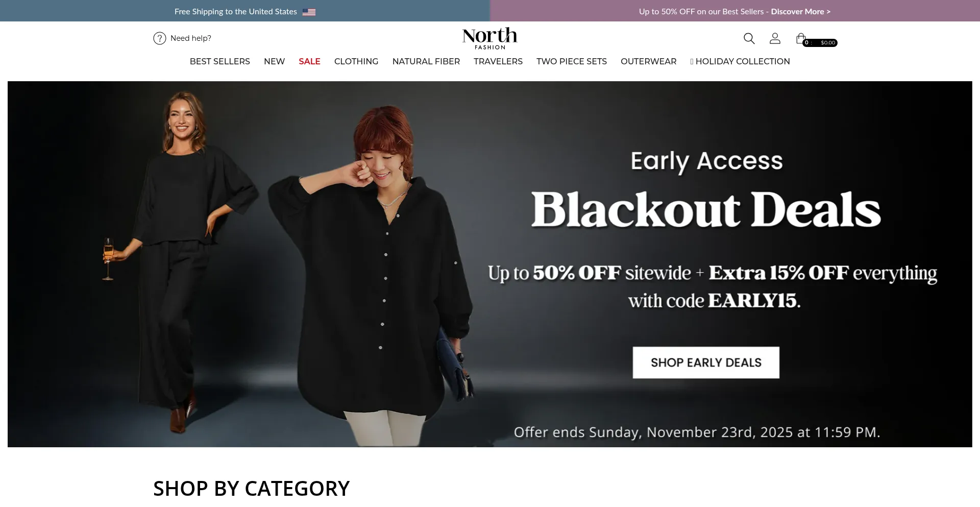
Task: Open TWO PIECE SETS category
Action: click(572, 61)
